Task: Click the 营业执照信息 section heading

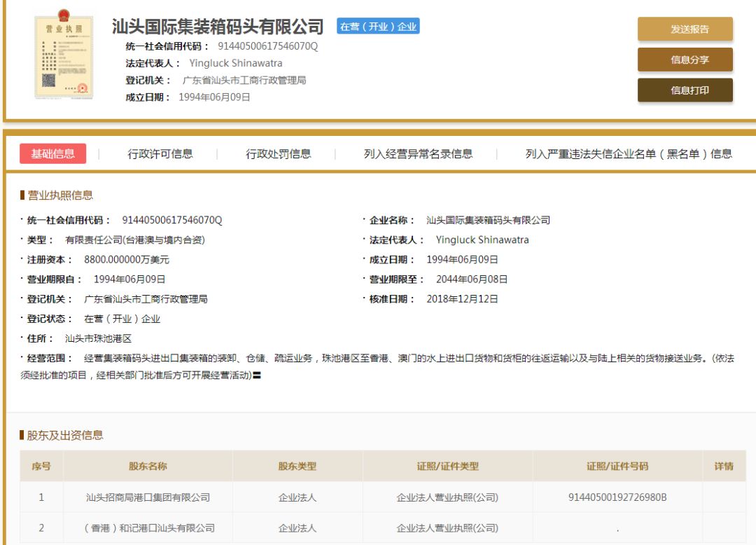Action: [59, 195]
